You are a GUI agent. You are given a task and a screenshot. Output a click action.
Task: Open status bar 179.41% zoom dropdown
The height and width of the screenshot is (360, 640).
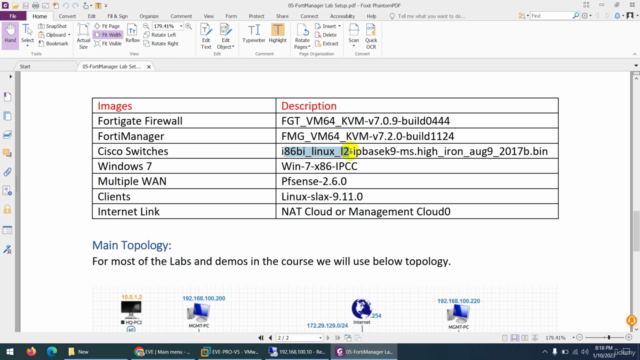click(573, 338)
